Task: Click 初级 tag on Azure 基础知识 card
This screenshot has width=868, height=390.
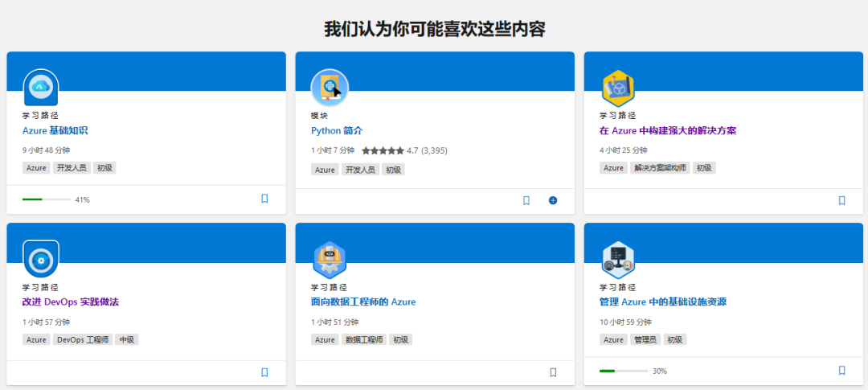Action: pos(104,168)
